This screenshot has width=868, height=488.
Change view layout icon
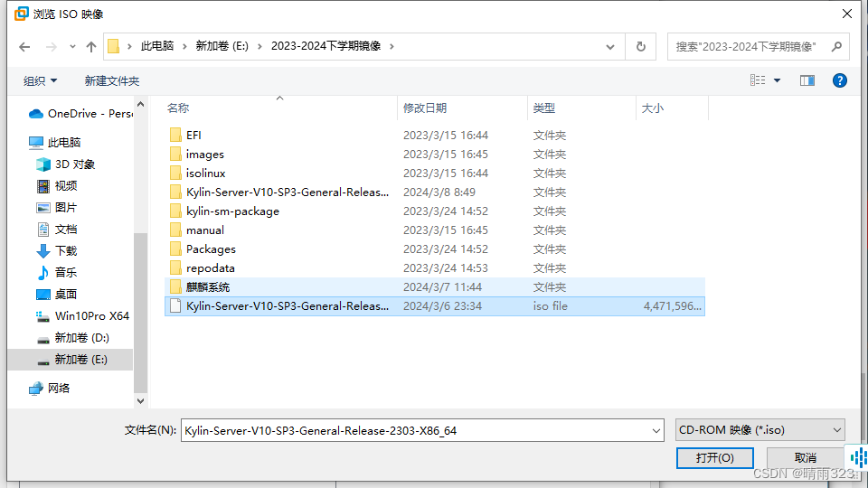pos(758,80)
